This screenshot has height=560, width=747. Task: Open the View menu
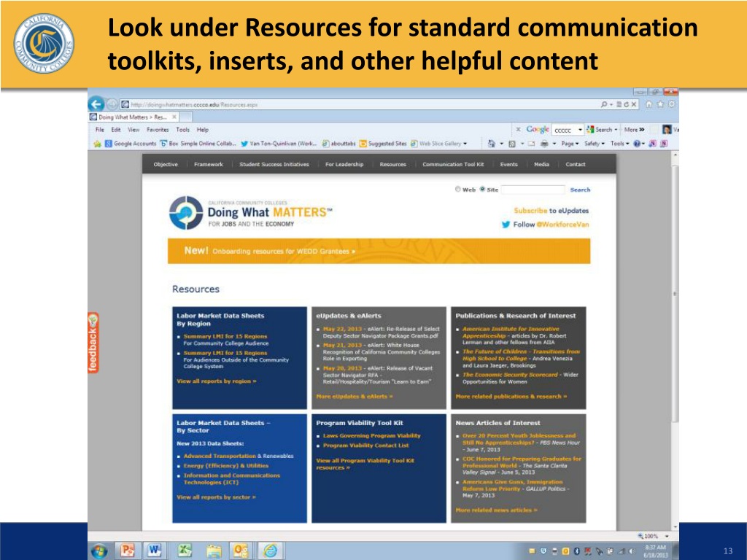(133, 130)
